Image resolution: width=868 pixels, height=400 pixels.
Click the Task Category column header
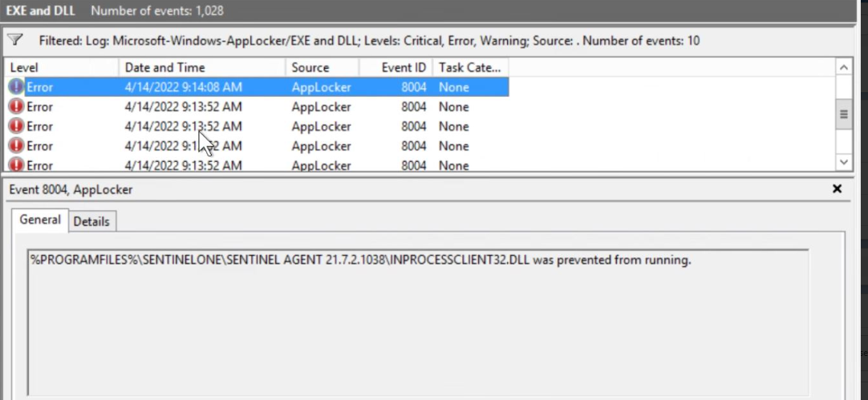click(469, 67)
